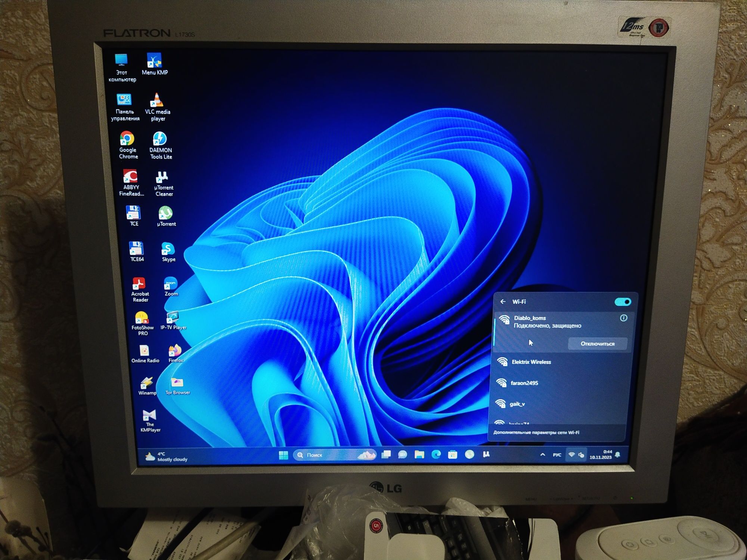This screenshot has height=560, width=747.
Task: Open Winamp desktop shortcut
Action: click(148, 386)
